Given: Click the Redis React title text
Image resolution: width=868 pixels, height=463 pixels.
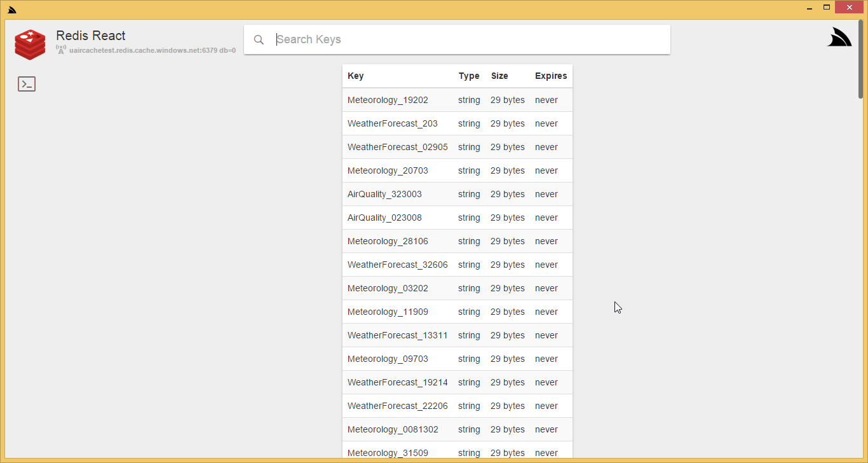Looking at the screenshot, I should 91,36.
